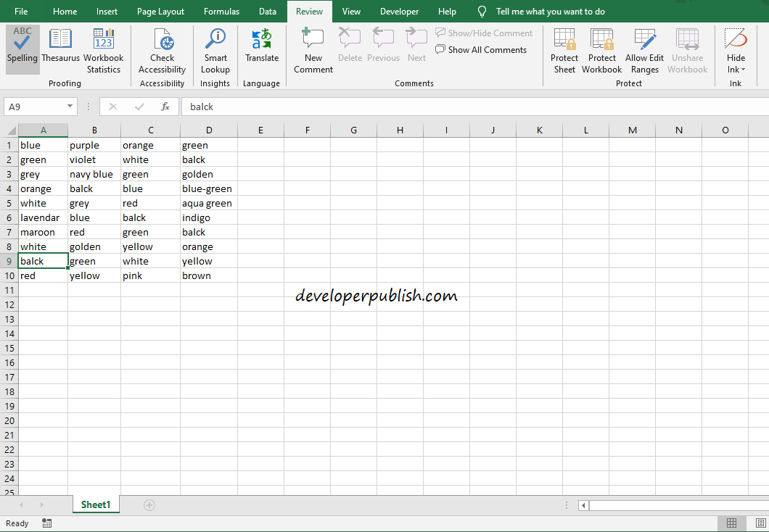
Task: Open the Developer ribbon tab
Action: click(399, 11)
